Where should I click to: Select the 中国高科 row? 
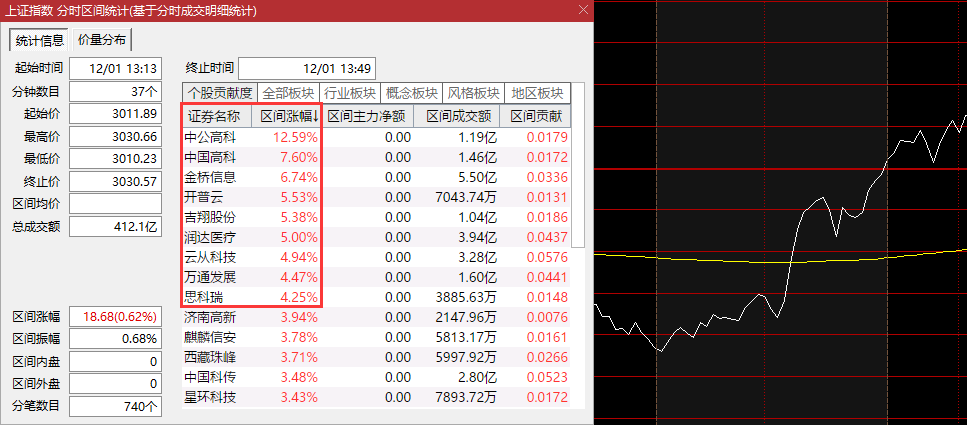click(x=377, y=157)
